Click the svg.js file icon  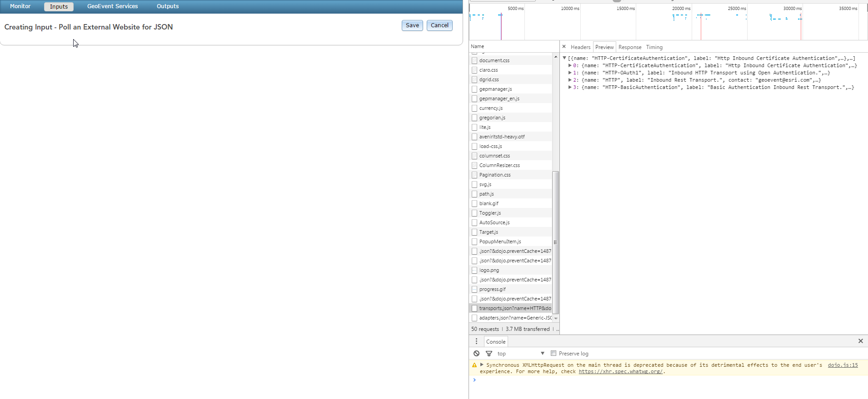coord(474,184)
